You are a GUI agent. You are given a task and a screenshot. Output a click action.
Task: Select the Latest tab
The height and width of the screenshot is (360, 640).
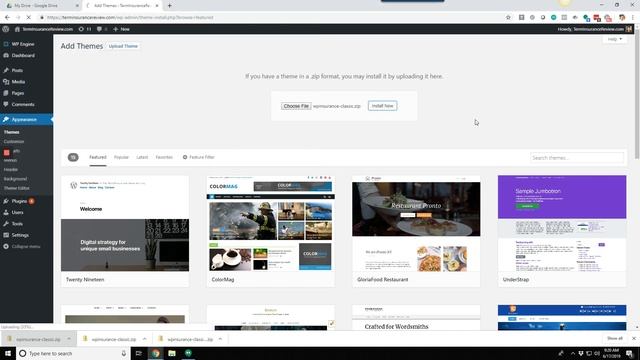(x=142, y=157)
